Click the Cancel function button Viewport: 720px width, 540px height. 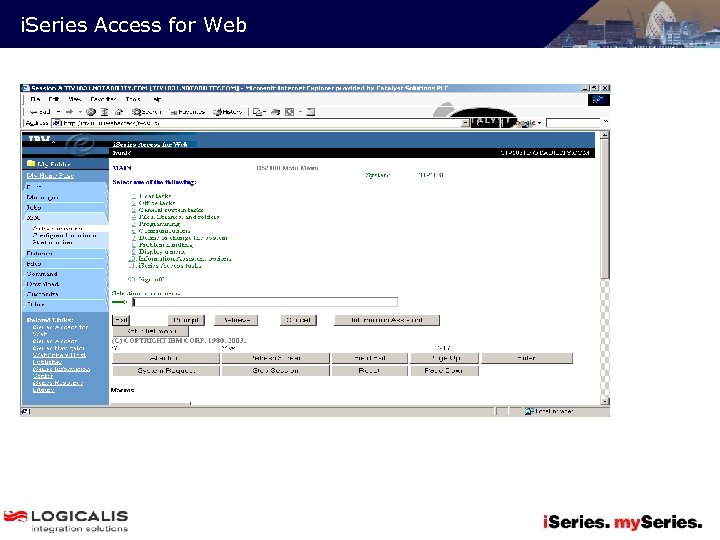pyautogui.click(x=298, y=320)
